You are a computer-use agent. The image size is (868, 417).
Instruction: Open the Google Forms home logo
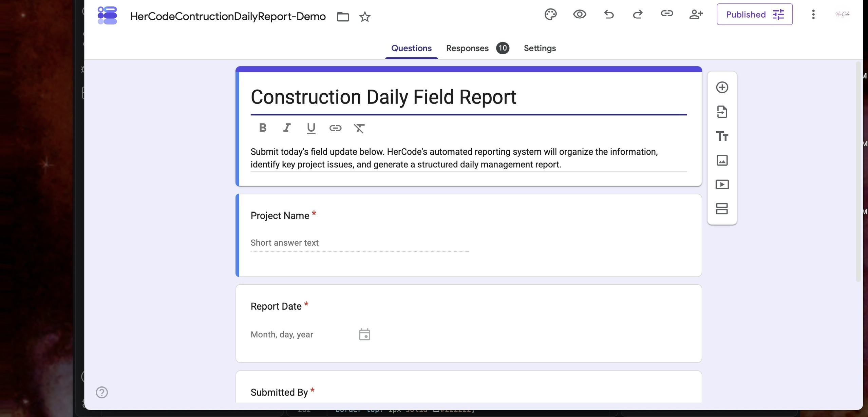tap(107, 15)
